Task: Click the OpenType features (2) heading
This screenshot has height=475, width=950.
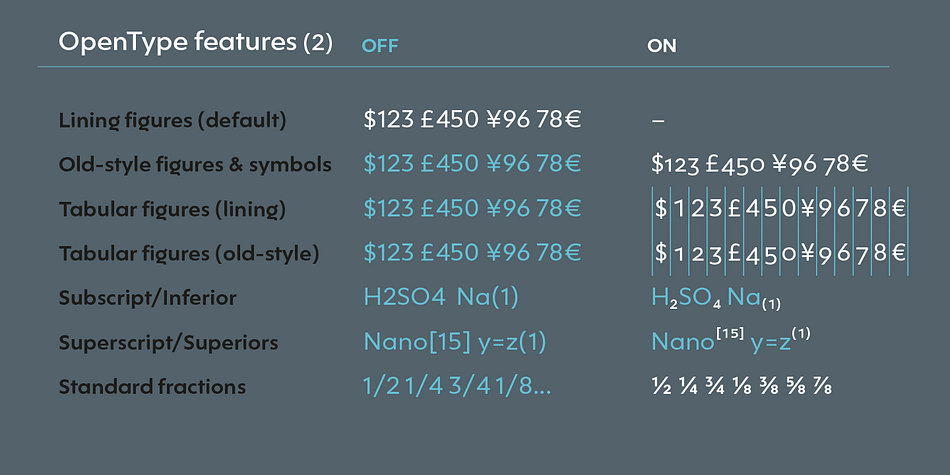Action: coord(196,43)
